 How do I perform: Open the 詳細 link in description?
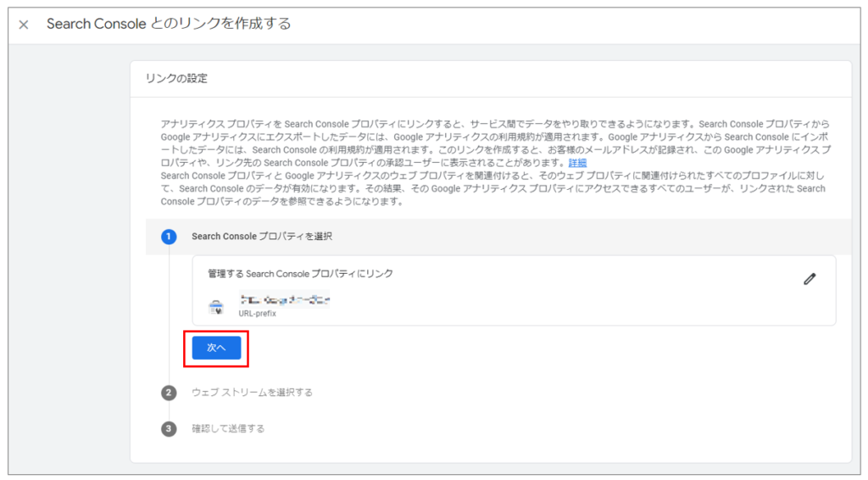(577, 163)
